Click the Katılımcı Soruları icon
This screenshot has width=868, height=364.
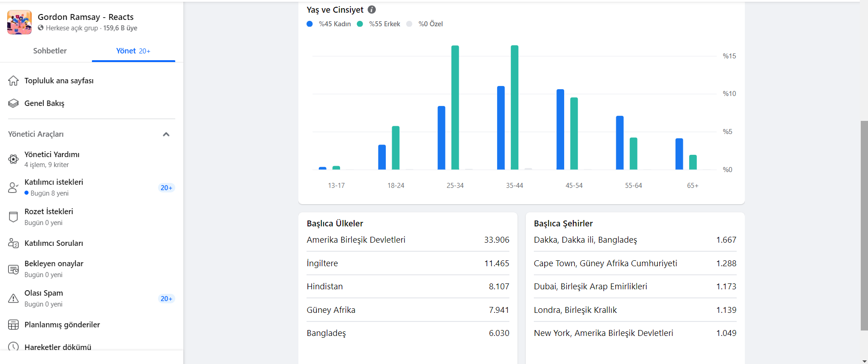[x=14, y=243]
